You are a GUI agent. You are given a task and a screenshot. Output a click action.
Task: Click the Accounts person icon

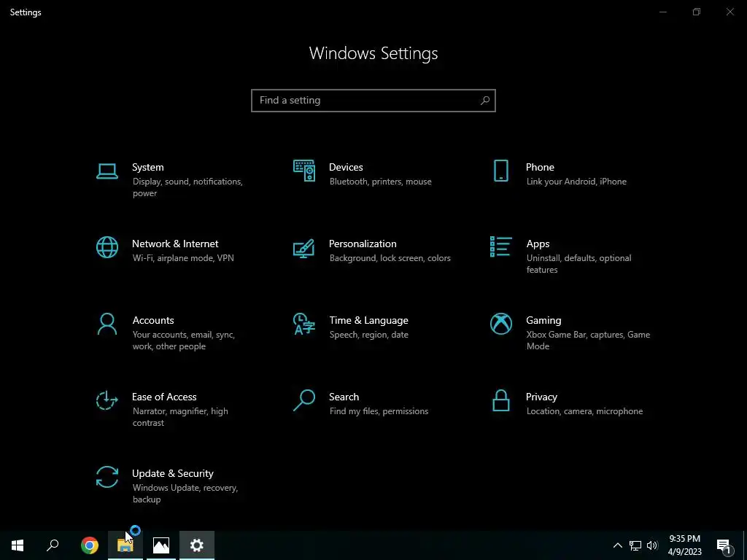(107, 324)
